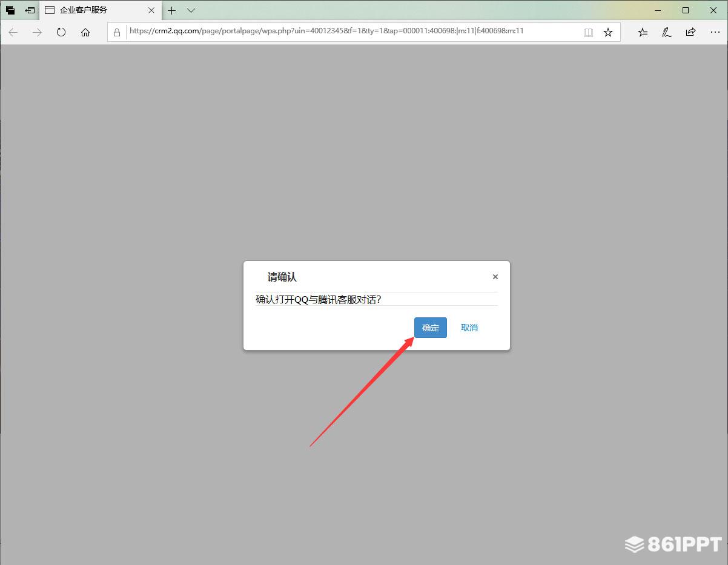Open the add notes pen tool

[667, 32]
